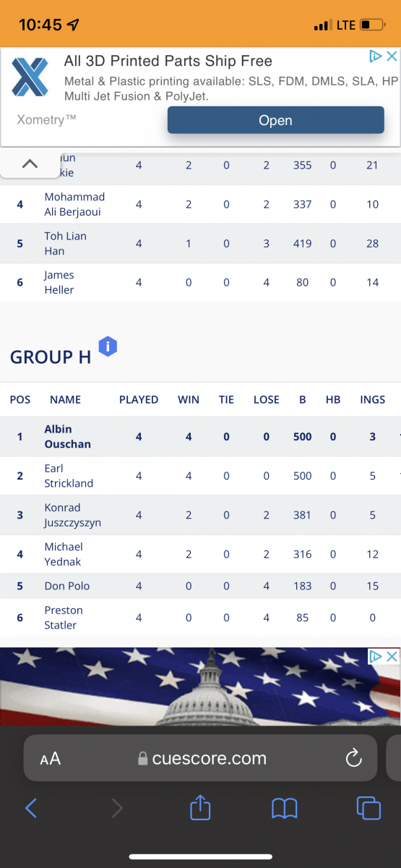Open the AA reader text options
401x868 pixels.
coord(50,759)
